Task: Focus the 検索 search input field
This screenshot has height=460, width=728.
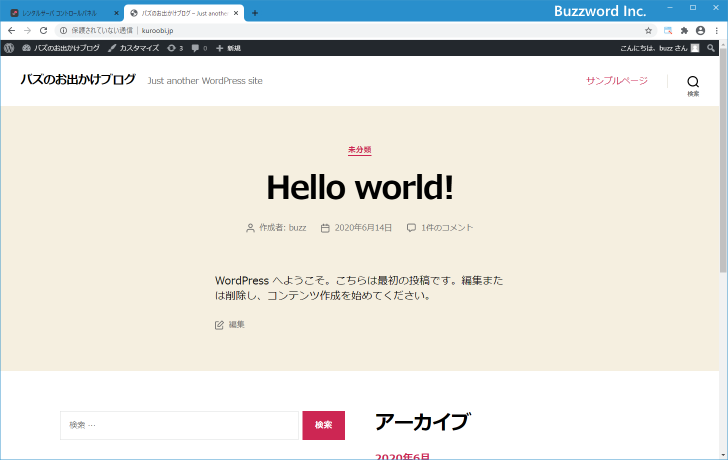Action: (180, 425)
